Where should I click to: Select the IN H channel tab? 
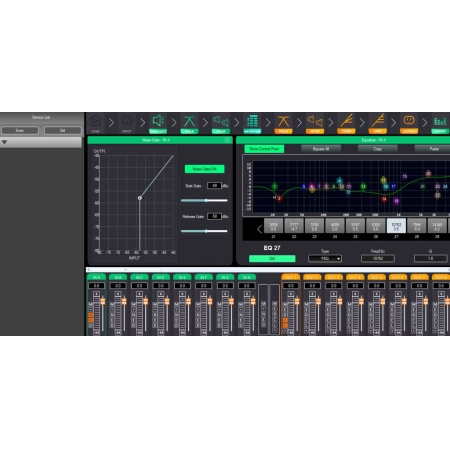(247, 277)
